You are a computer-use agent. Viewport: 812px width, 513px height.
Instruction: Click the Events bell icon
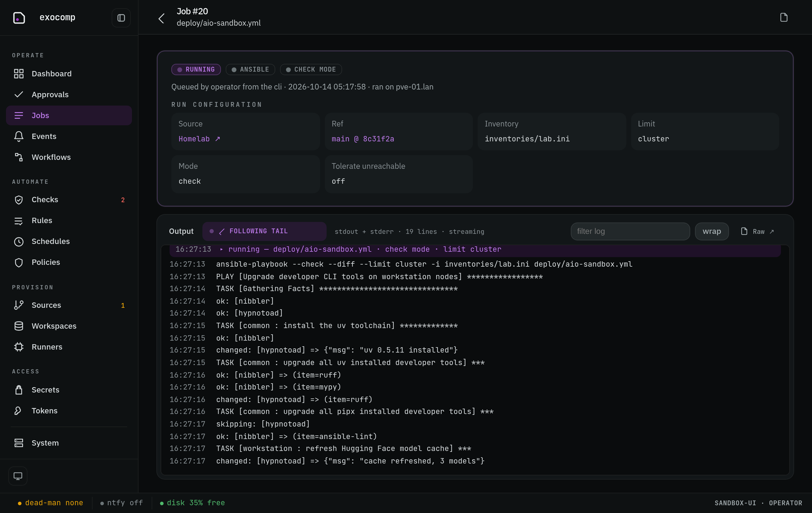tap(19, 136)
